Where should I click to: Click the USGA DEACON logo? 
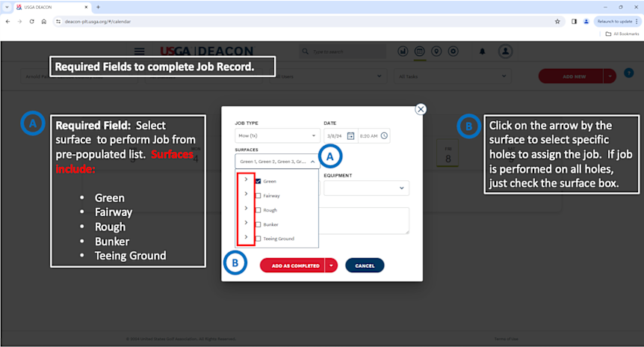tap(207, 51)
